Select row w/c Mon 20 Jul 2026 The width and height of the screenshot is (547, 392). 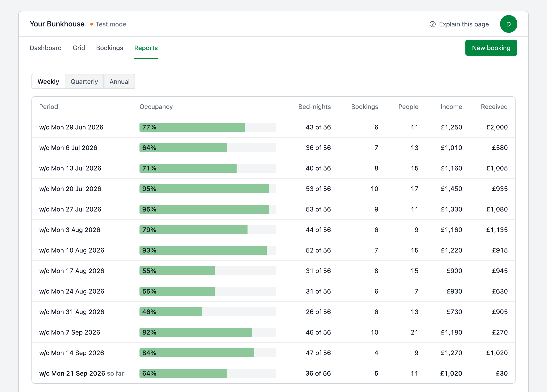pyautogui.click(x=273, y=189)
